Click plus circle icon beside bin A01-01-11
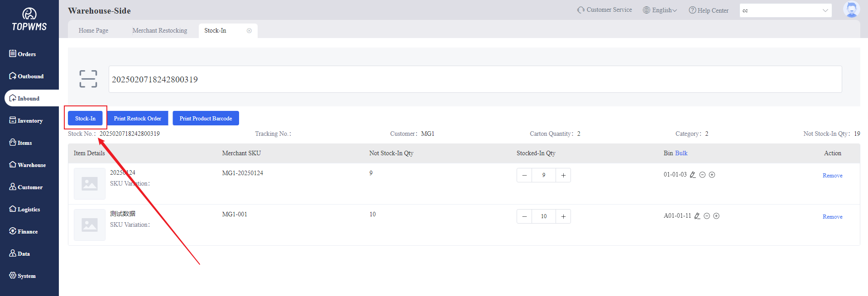The image size is (868, 296). 716,216
